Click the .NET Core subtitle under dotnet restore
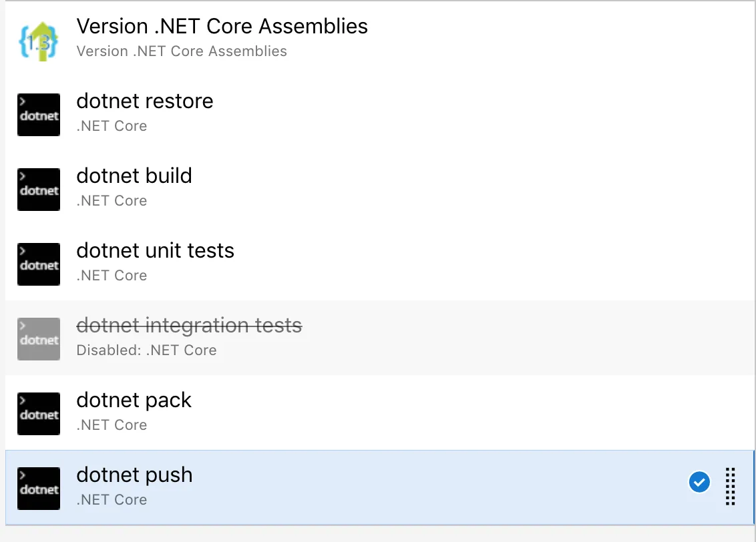 coord(112,126)
